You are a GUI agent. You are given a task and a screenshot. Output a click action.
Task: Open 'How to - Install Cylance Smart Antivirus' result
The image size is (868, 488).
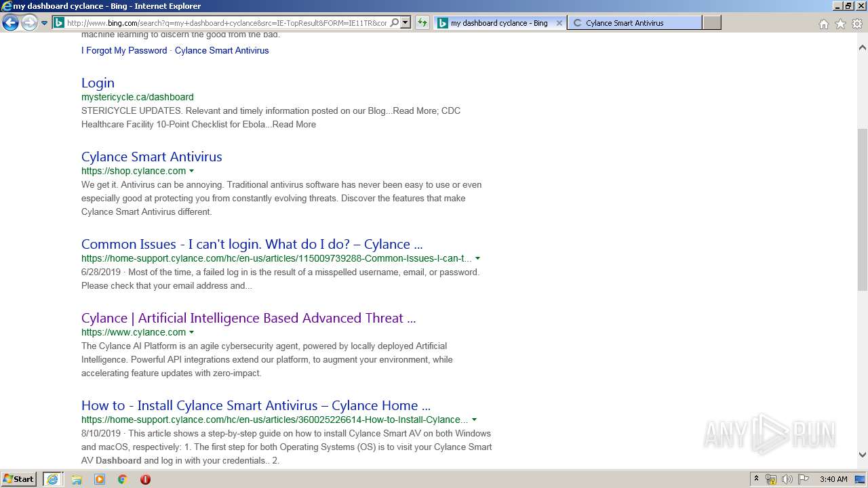coord(256,405)
